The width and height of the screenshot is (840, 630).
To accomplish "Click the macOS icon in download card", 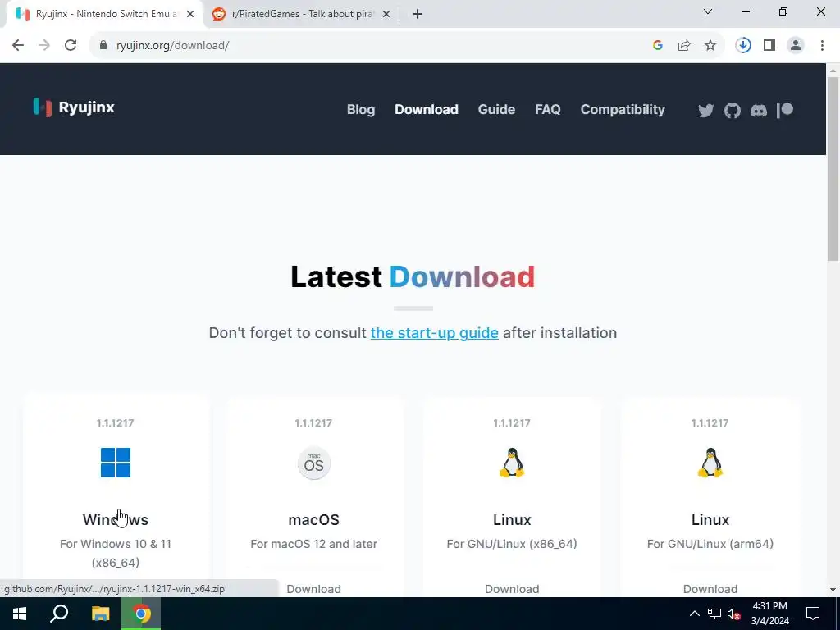I will [x=314, y=463].
